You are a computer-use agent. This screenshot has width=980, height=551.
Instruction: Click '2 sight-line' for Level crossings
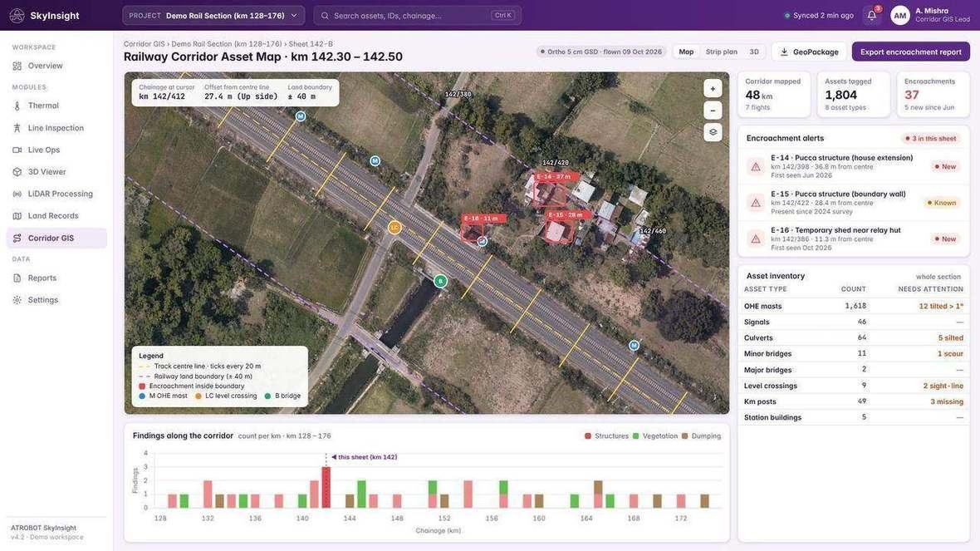[943, 386]
